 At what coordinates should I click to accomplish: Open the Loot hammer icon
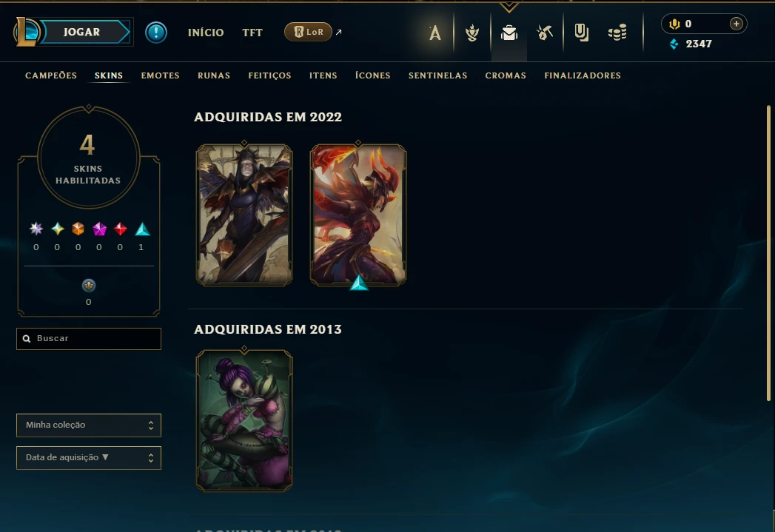coord(545,33)
